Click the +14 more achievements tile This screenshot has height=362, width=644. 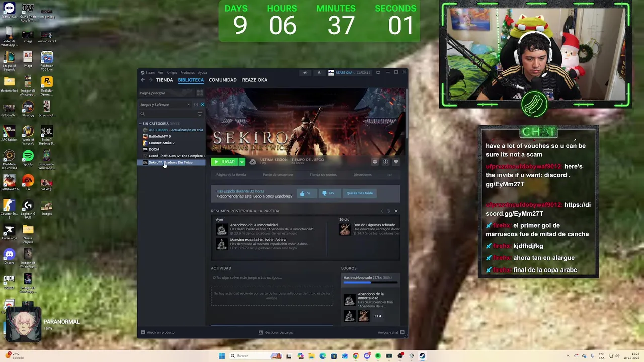click(377, 316)
